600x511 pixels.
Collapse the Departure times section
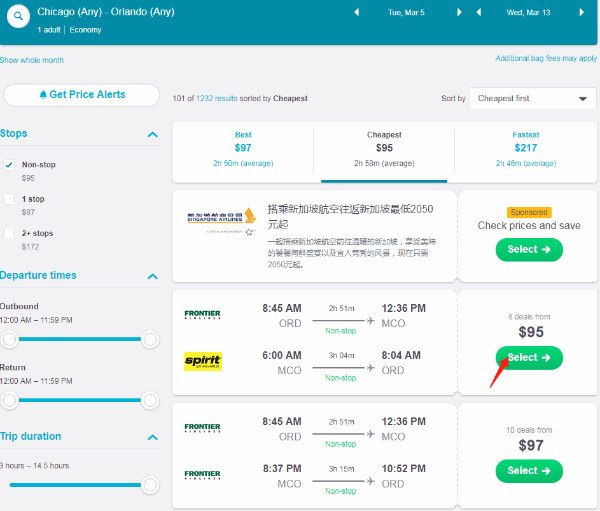coord(153,276)
